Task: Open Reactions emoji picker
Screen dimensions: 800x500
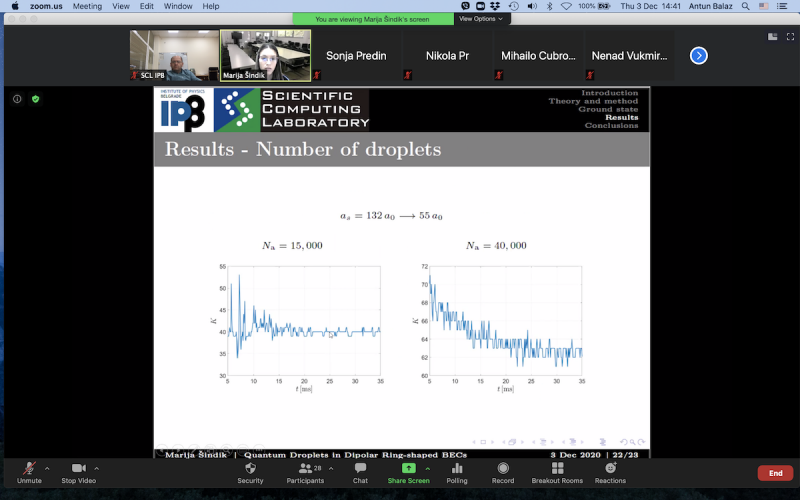Action: [x=610, y=472]
